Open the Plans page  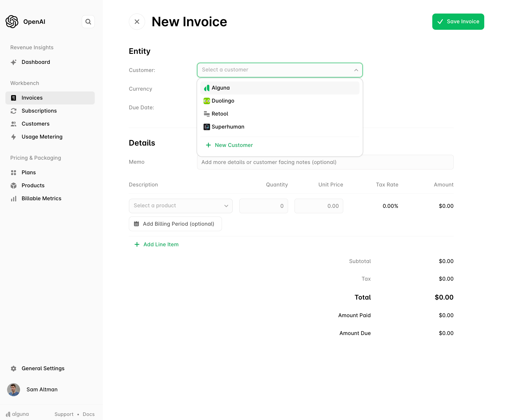click(28, 172)
